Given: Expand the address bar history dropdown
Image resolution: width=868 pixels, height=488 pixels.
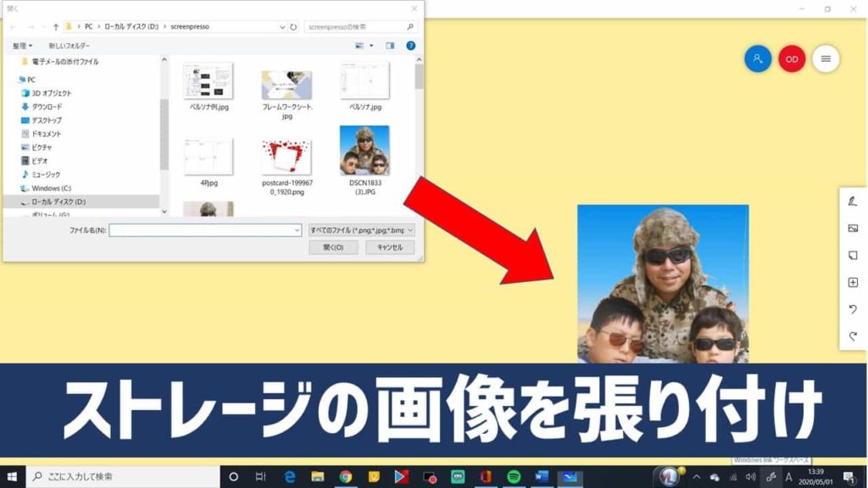Looking at the screenshot, I should click(x=282, y=26).
